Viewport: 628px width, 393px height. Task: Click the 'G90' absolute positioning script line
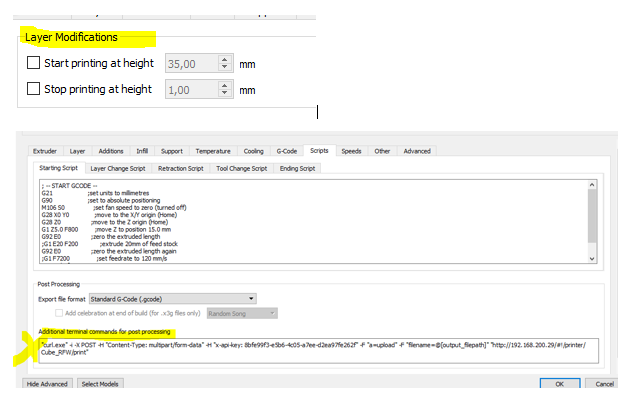tap(101, 200)
